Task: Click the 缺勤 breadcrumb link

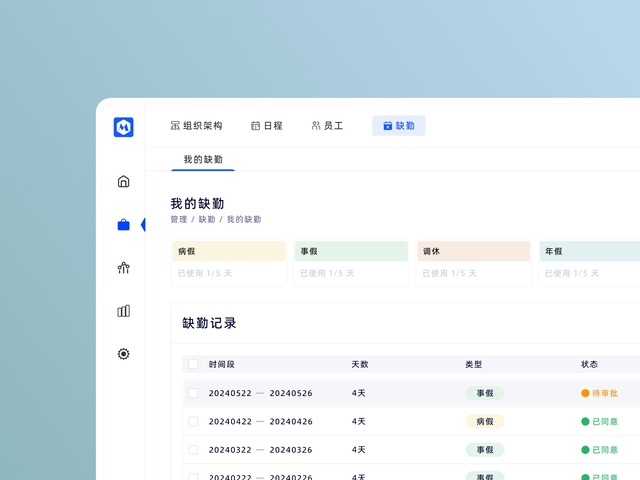Action: click(x=206, y=219)
